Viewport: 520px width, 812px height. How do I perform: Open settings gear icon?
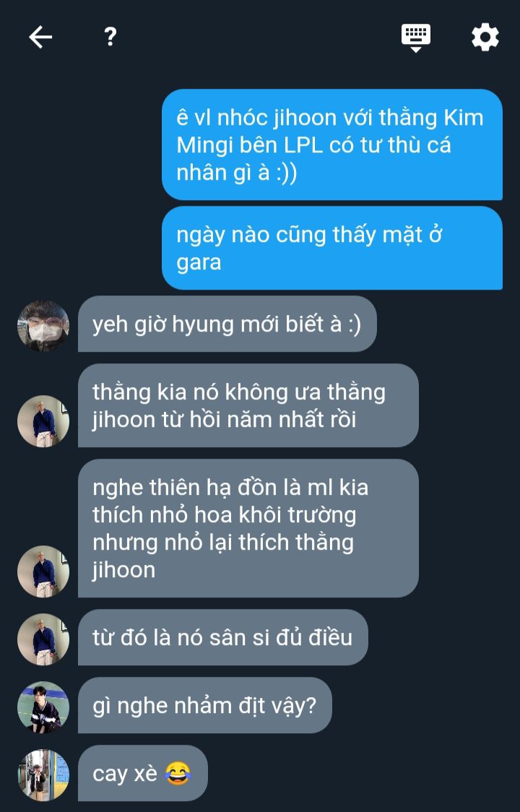coord(485,38)
